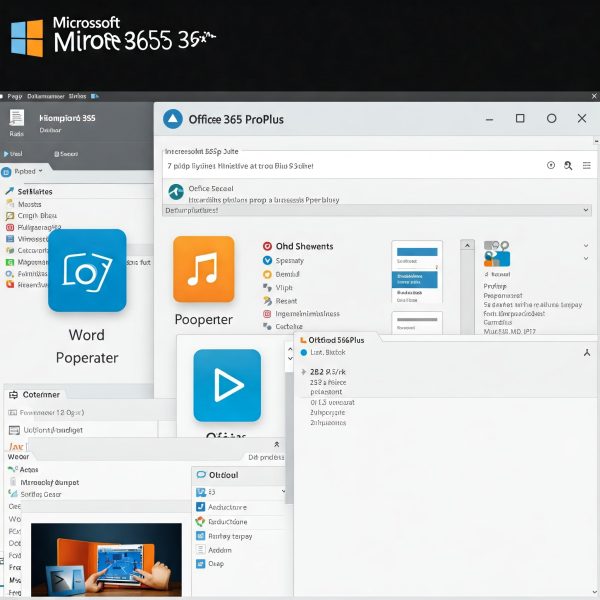Open the magnifier search icon in the toolbar
The width and height of the screenshot is (600, 600).
coord(568,165)
